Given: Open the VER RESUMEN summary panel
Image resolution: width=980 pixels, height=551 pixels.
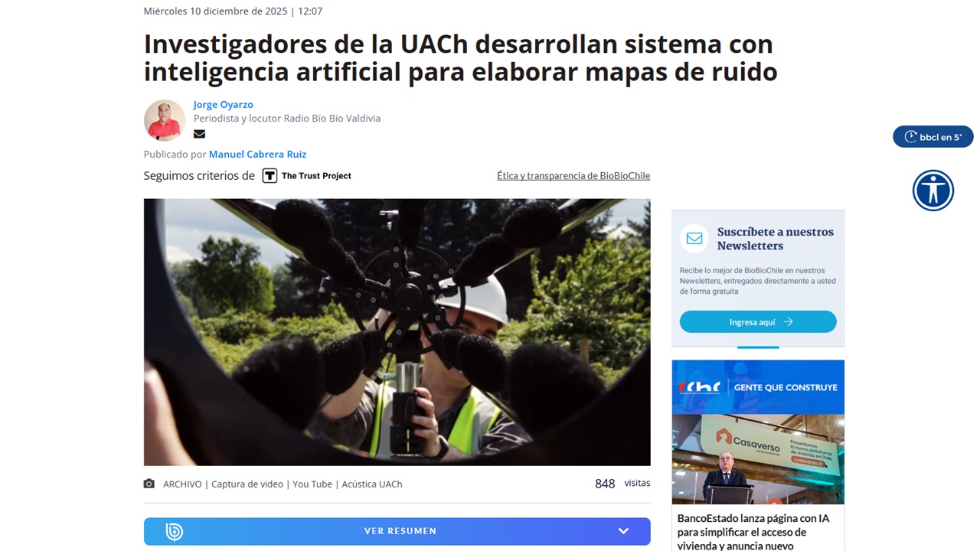Looking at the screenshot, I should [x=397, y=531].
